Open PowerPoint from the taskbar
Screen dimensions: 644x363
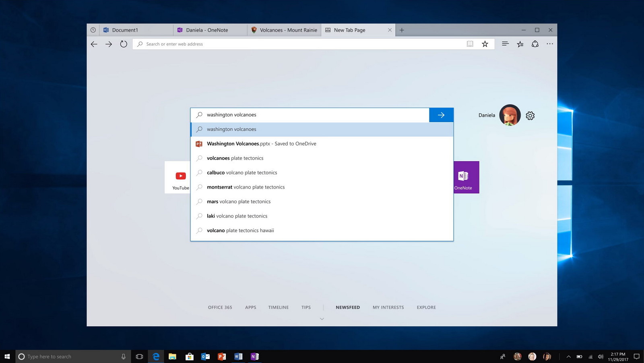pos(222,356)
